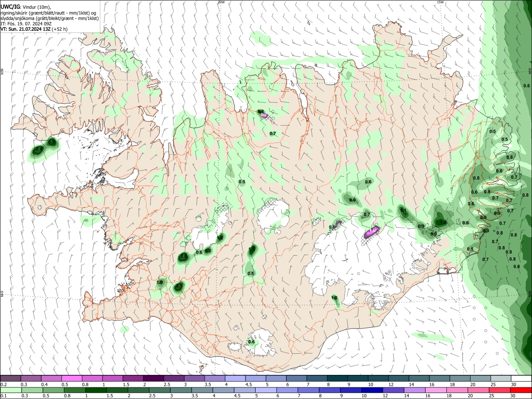The height and width of the screenshot is (399, 532).
Task: Click the 'IT: Fös. 19. 07. 2024 09Z' line
Action: pos(26,24)
